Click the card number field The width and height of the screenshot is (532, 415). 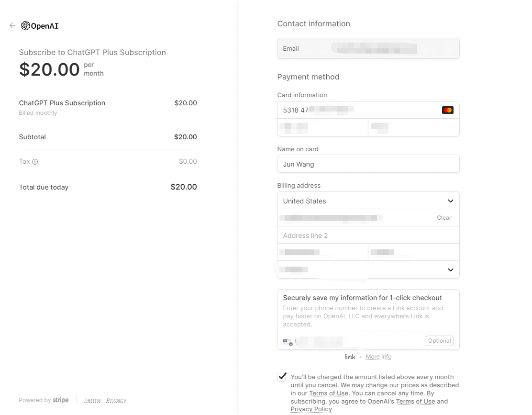359,110
